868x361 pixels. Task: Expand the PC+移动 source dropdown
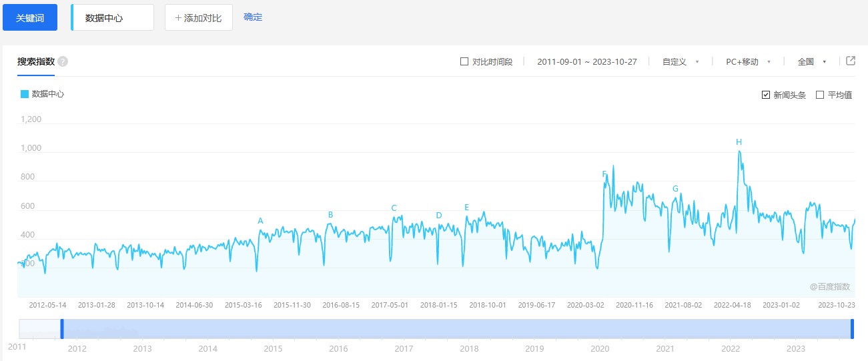(x=748, y=61)
